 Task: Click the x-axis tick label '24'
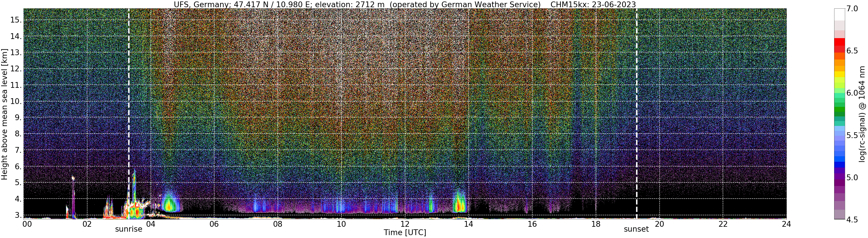click(786, 224)
